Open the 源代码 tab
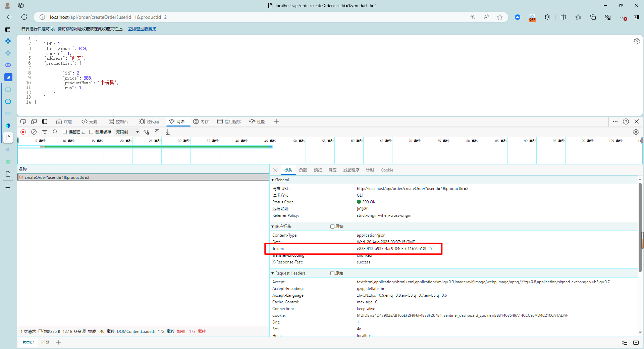 point(149,121)
